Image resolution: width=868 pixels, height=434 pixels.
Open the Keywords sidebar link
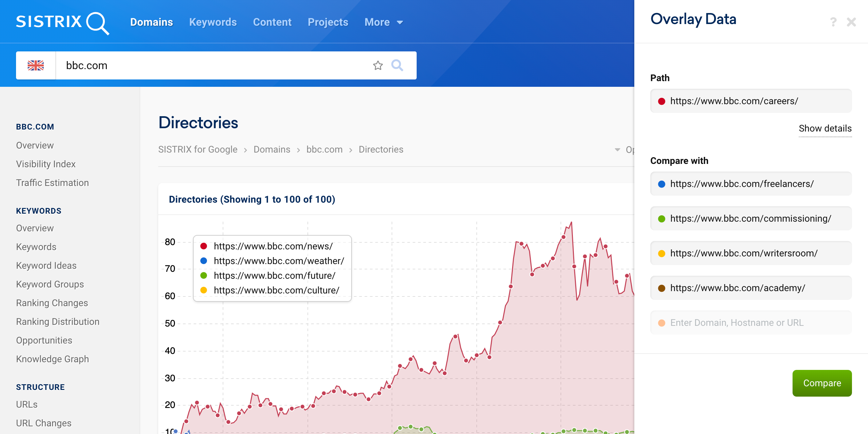36,247
